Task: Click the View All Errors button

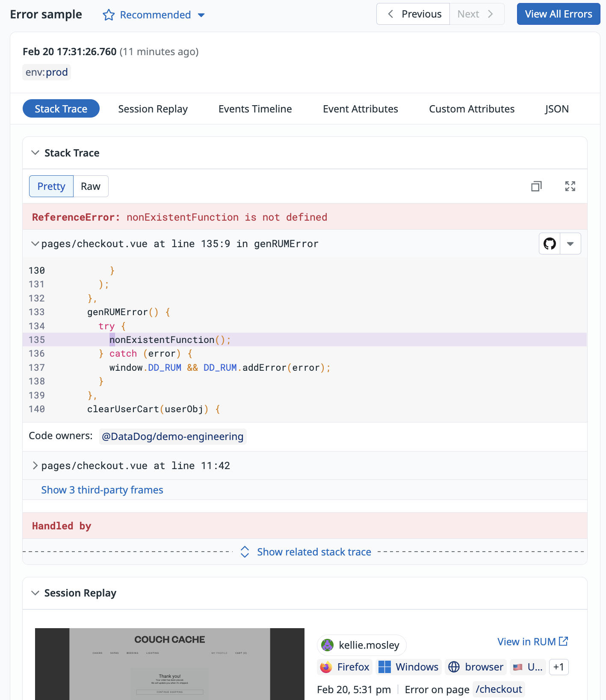Action: click(558, 14)
